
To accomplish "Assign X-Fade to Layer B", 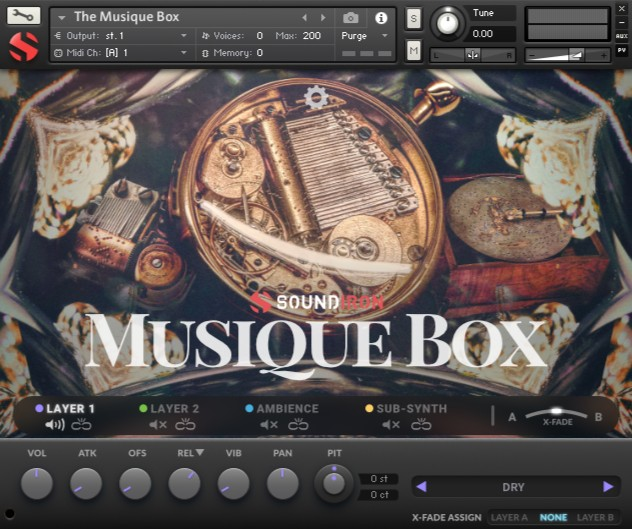I will (595, 517).
